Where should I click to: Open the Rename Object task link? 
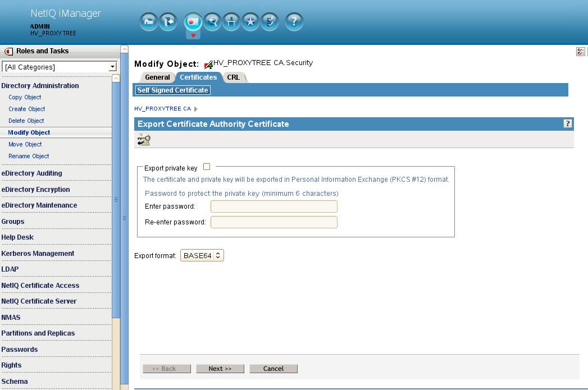click(29, 156)
